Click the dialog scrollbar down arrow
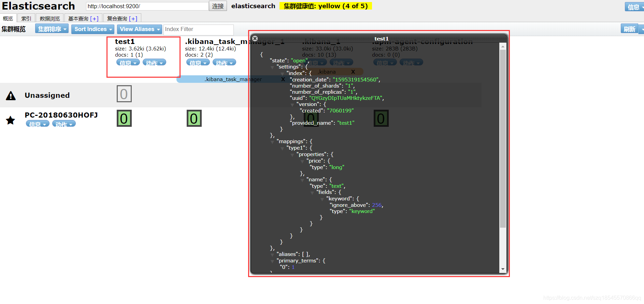 (x=503, y=269)
